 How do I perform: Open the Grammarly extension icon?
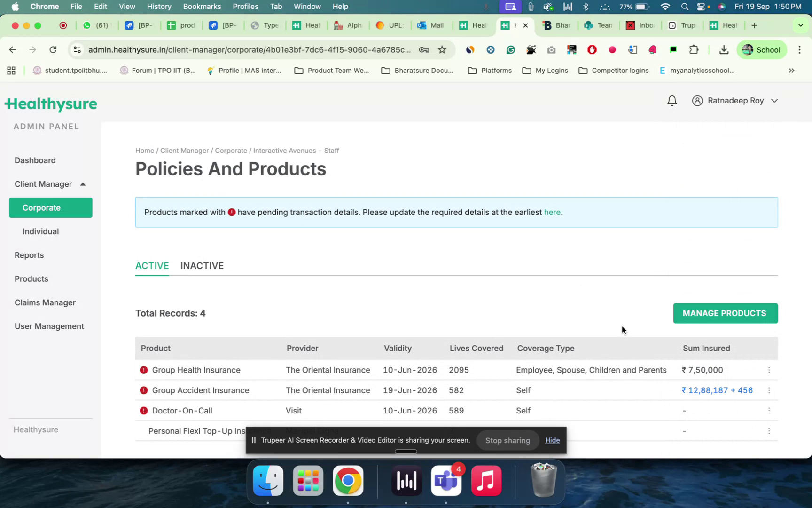click(511, 49)
